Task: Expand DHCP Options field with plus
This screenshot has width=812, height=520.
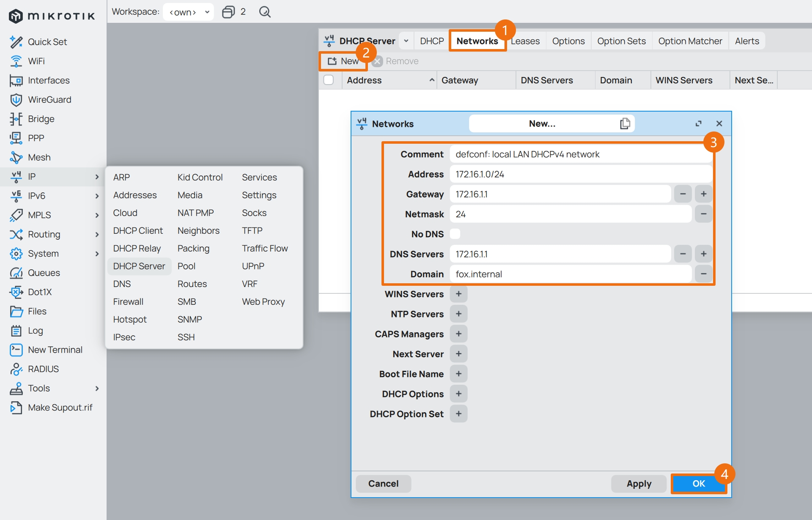Action: coord(458,394)
